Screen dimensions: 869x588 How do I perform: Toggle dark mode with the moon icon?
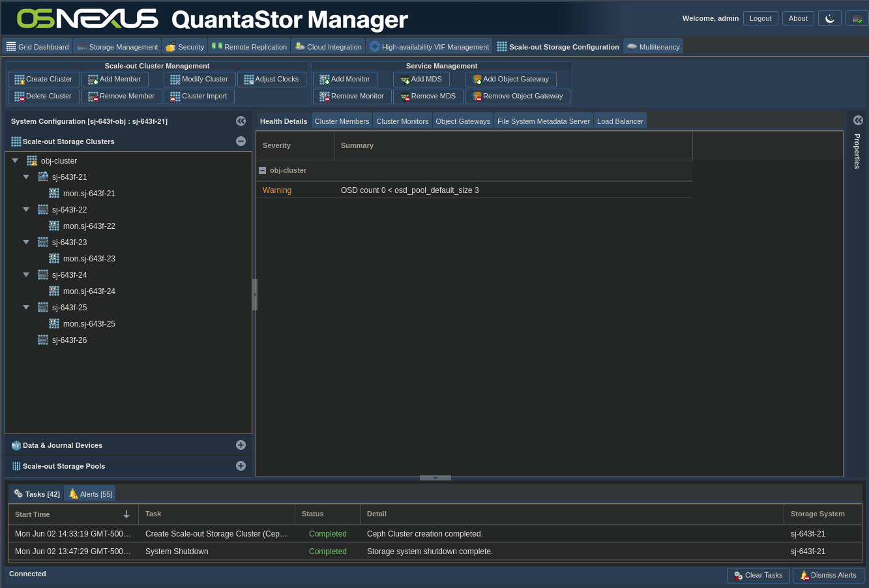[829, 19]
